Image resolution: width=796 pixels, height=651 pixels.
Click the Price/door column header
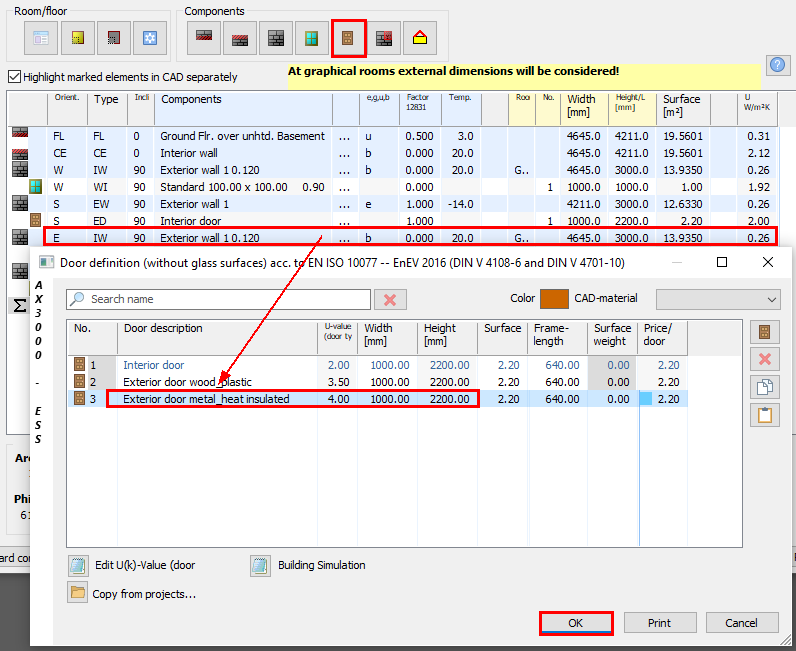click(662, 337)
